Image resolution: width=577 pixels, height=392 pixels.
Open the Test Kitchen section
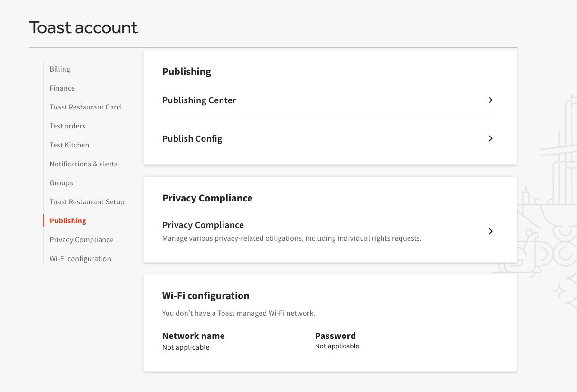click(69, 145)
